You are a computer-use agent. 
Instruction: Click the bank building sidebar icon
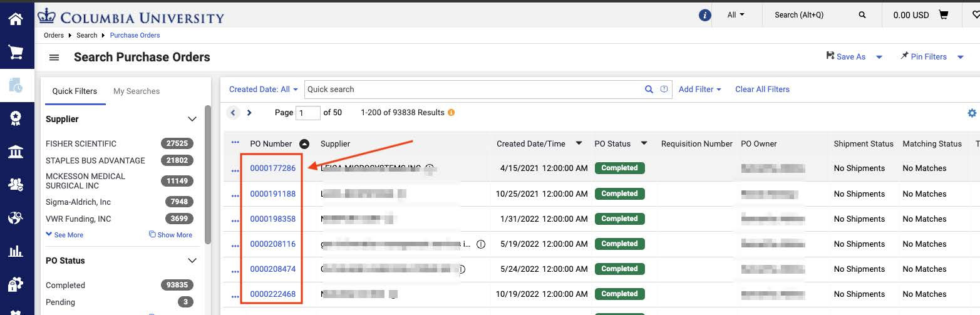click(16, 152)
